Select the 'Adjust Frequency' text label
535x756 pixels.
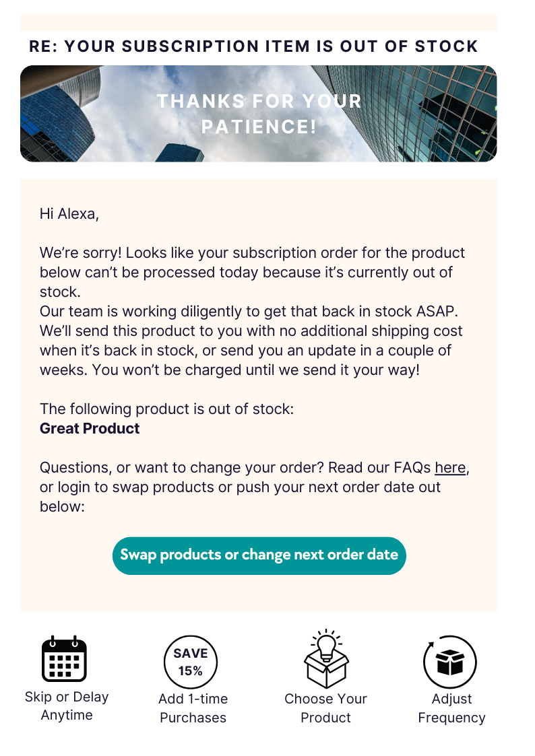coord(451,708)
